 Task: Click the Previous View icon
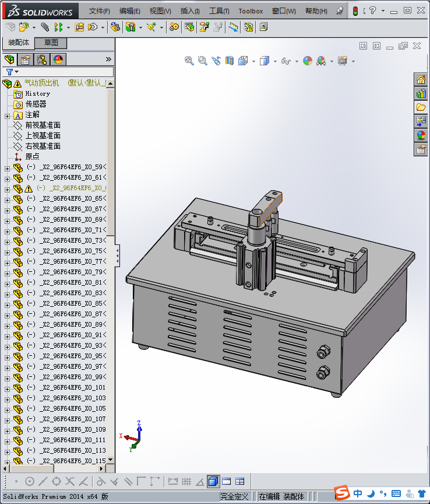tap(216, 61)
